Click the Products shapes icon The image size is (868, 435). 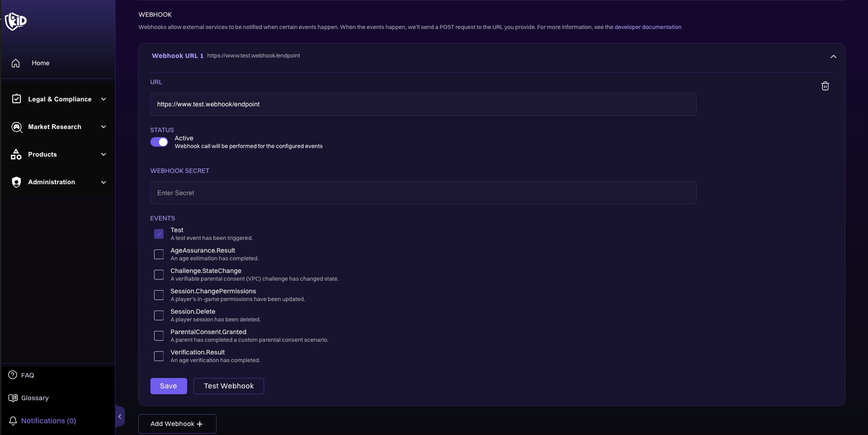pyautogui.click(x=16, y=154)
